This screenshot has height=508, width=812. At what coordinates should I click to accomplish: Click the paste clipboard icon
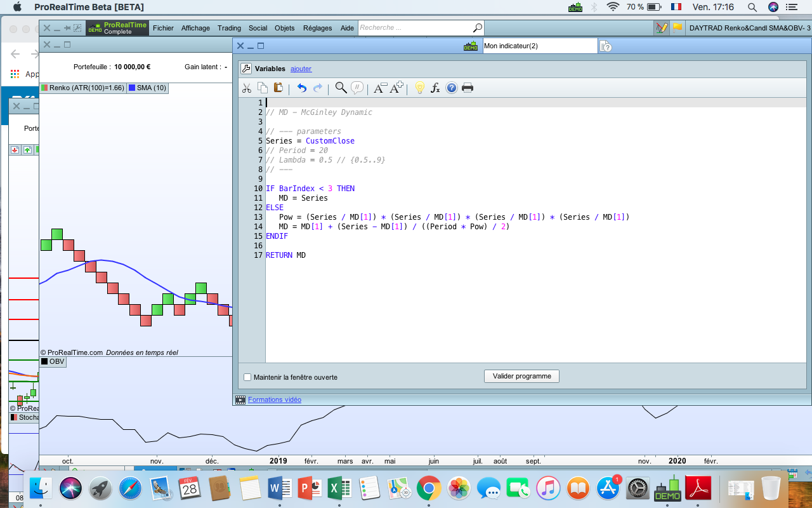pos(278,88)
